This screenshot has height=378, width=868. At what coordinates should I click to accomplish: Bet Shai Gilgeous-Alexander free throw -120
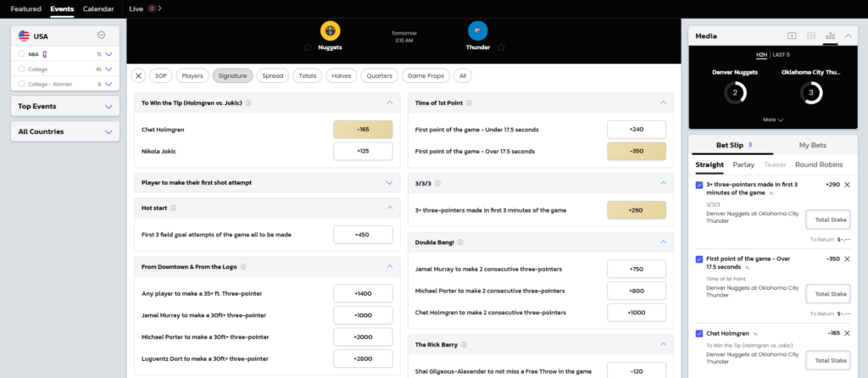point(637,370)
